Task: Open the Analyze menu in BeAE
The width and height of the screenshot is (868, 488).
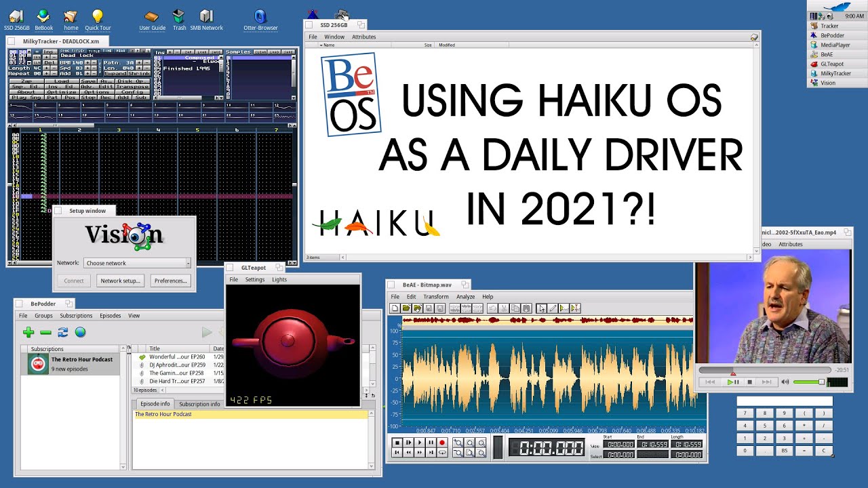Action: click(x=465, y=297)
